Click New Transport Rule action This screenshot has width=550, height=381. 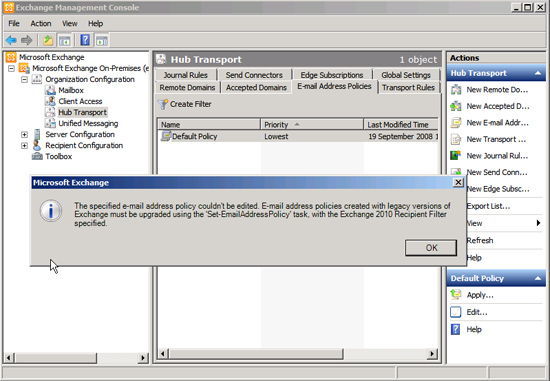pos(496,139)
